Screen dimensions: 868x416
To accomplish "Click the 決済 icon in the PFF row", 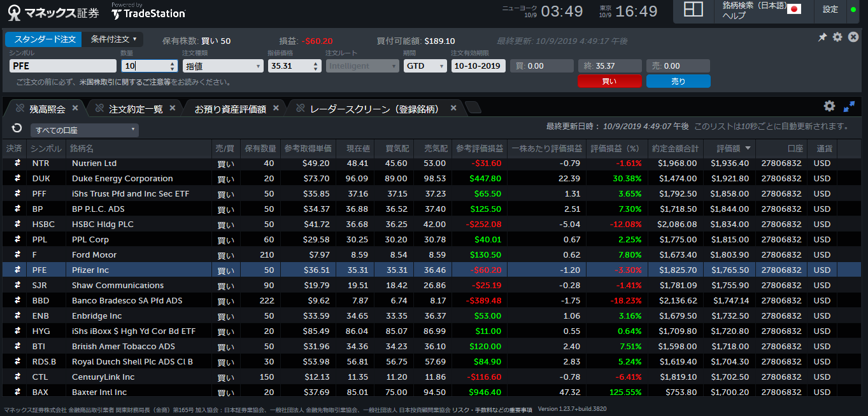I will pos(17,194).
